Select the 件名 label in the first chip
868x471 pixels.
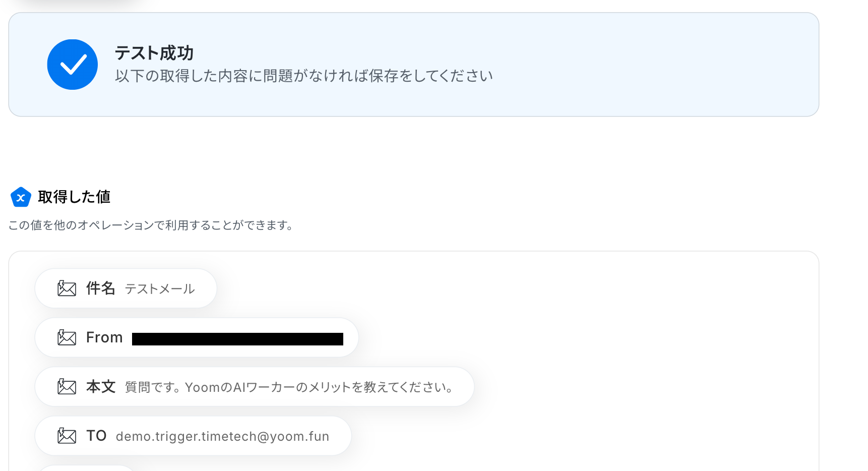pos(101,288)
